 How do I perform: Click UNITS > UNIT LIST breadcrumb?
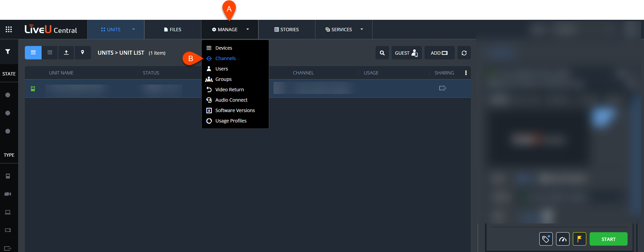121,53
